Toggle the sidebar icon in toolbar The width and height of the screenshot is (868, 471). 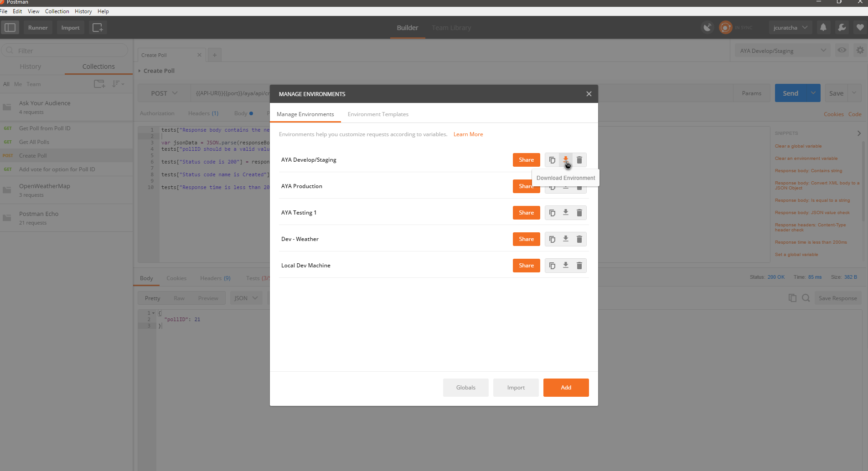point(10,28)
